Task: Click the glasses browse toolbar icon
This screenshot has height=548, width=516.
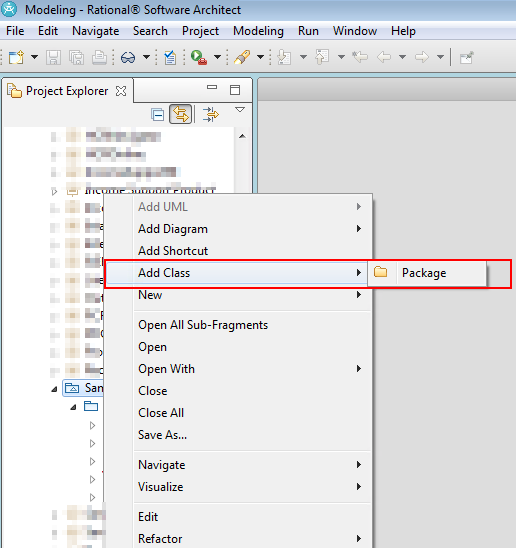Action: pos(128,57)
